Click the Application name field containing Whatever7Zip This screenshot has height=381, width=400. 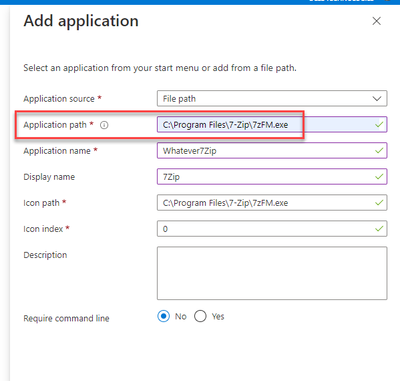[272, 151]
